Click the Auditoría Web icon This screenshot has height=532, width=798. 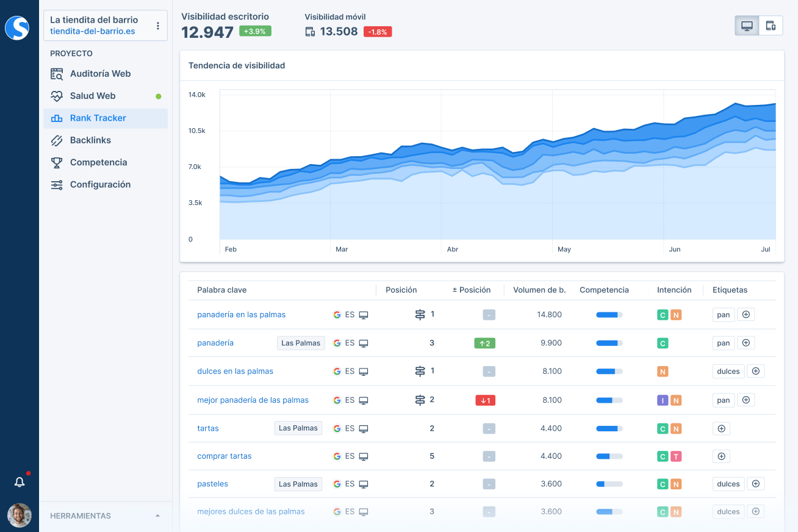pyautogui.click(x=57, y=74)
